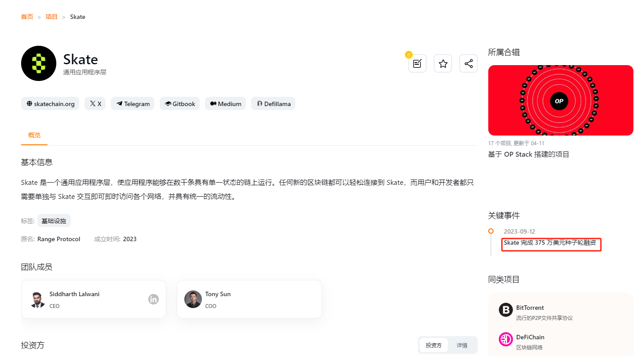This screenshot has height=356, width=644.
Task: Click the share icon button
Action: pos(468,63)
